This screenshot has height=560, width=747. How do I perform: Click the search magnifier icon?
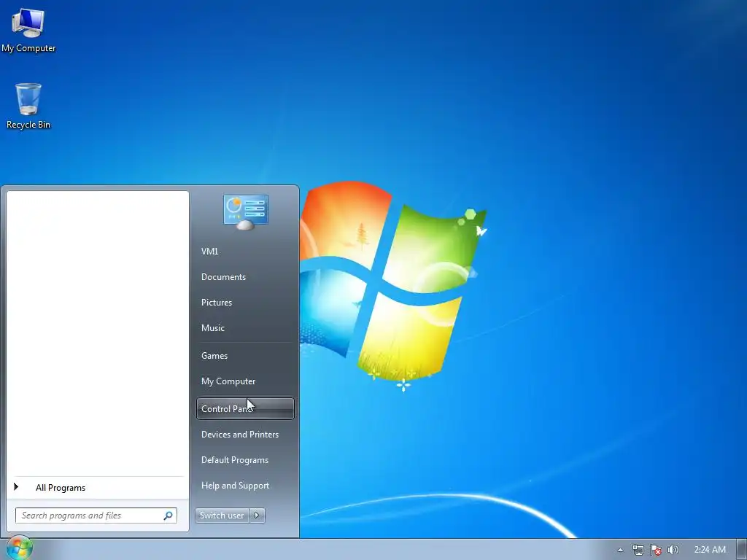pyautogui.click(x=169, y=516)
